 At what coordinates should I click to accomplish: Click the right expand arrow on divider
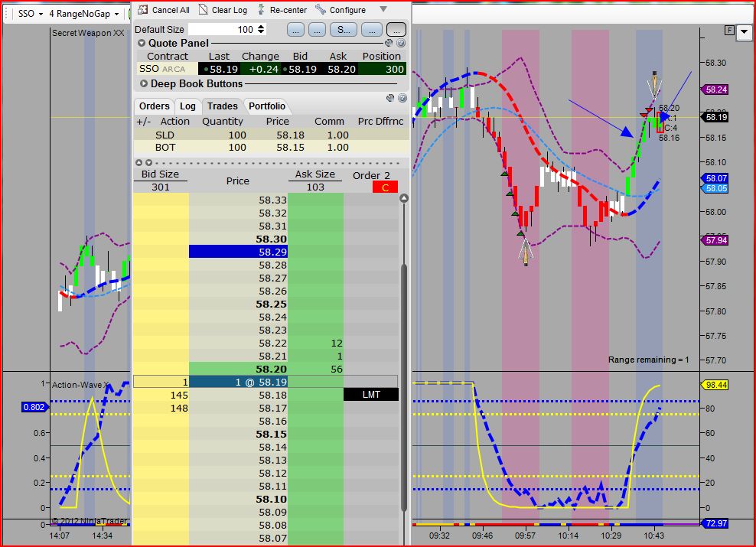[x=149, y=163]
